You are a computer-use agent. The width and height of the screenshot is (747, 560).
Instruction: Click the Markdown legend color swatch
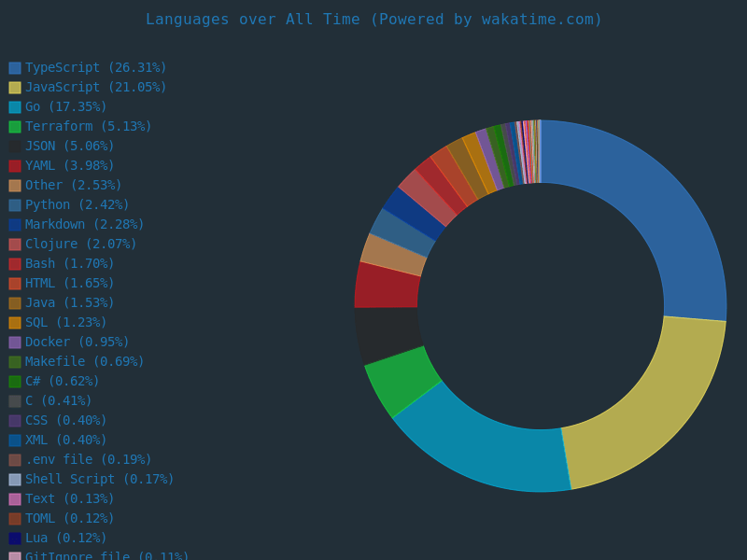click(15, 225)
